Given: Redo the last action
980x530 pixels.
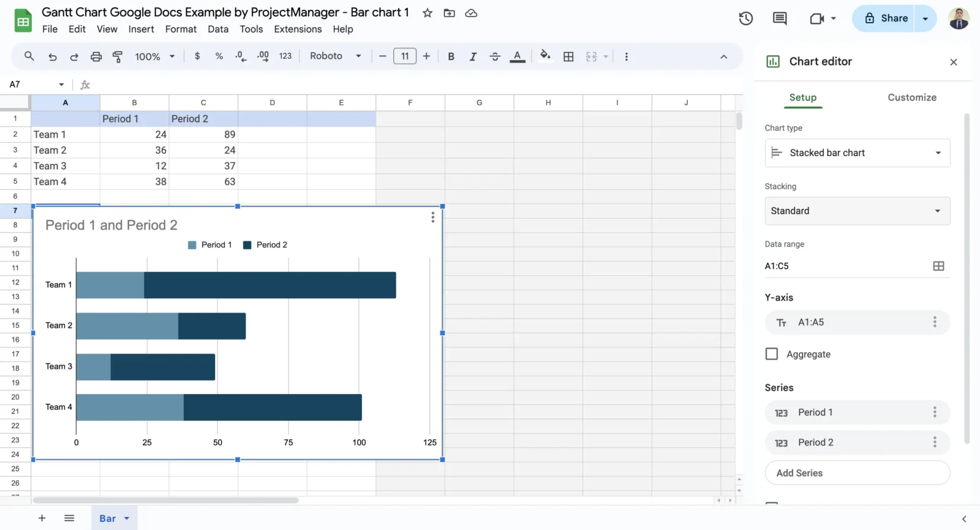Looking at the screenshot, I should (x=74, y=56).
